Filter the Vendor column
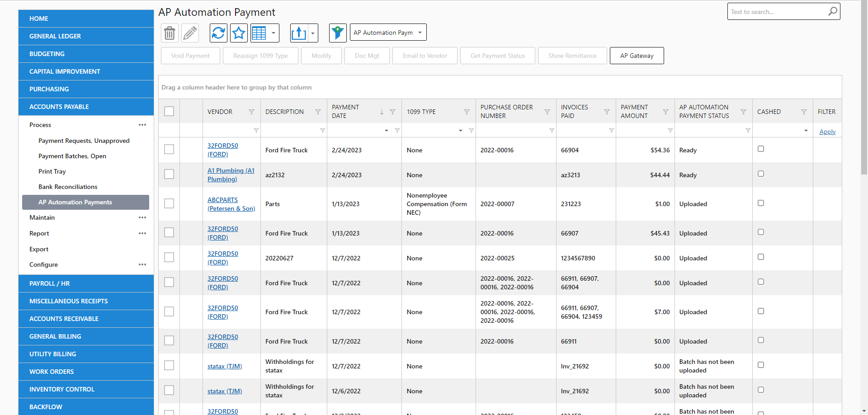Screen dimensions: 868x415 [x=251, y=111]
